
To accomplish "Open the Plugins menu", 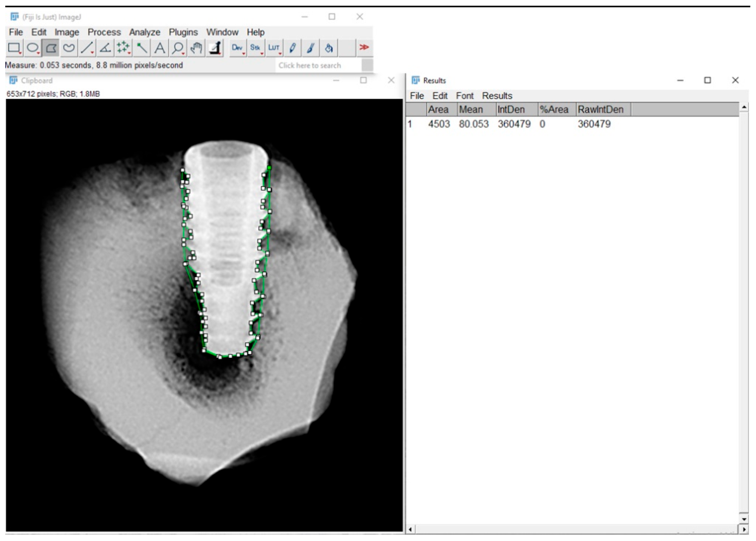I will click(183, 32).
